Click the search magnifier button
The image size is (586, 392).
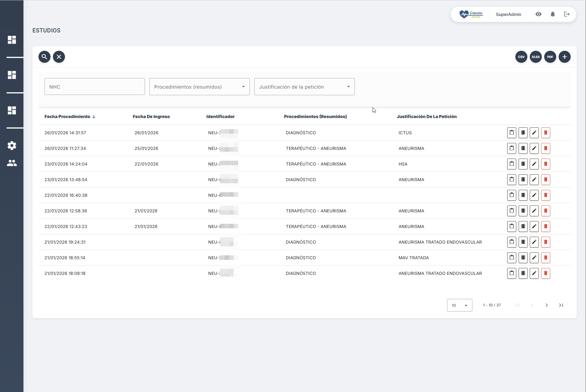(x=44, y=57)
